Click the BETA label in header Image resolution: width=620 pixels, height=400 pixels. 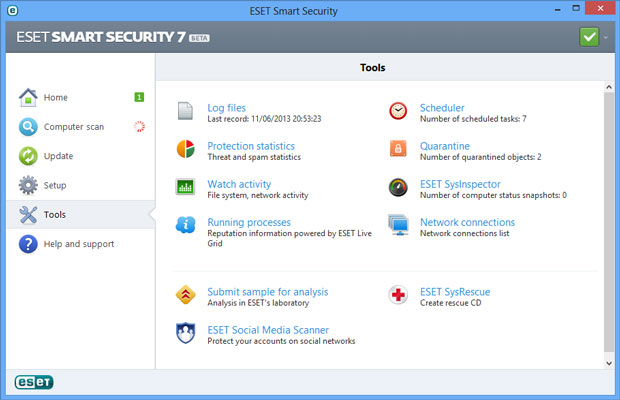(x=199, y=38)
